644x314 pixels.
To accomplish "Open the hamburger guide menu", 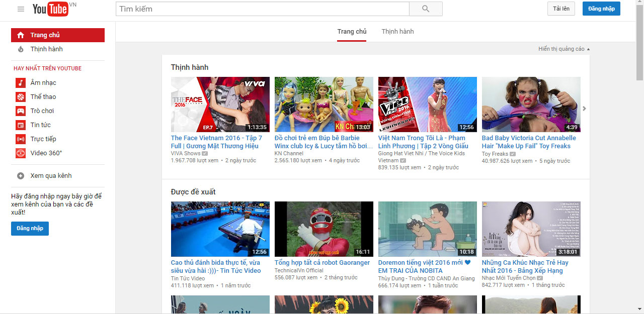I will 21,9.
